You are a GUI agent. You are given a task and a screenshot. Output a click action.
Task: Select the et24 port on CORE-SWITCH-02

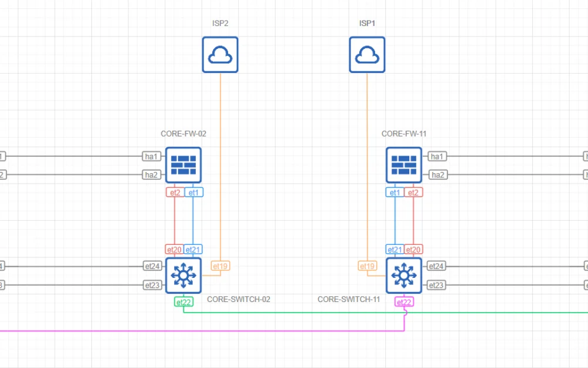pos(151,266)
